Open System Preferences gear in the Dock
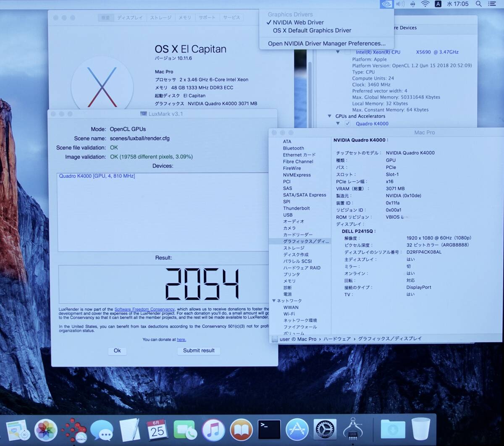504x446 pixels. click(x=325, y=430)
